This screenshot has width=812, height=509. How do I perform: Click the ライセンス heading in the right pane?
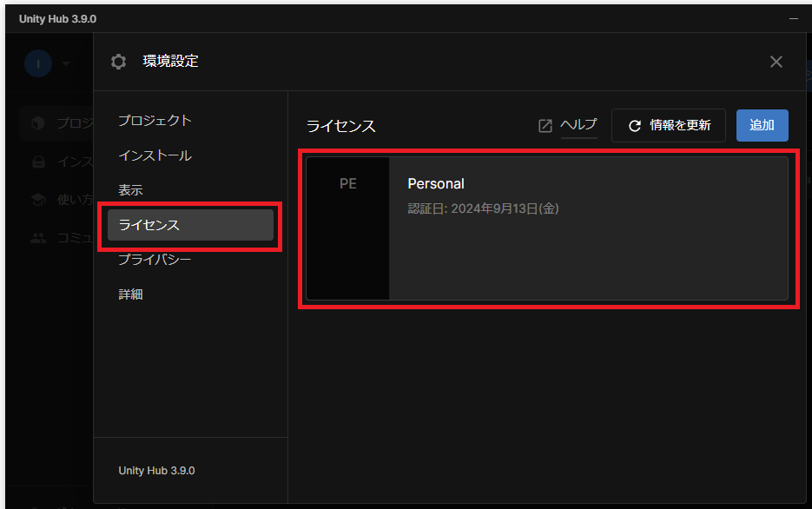tap(340, 126)
